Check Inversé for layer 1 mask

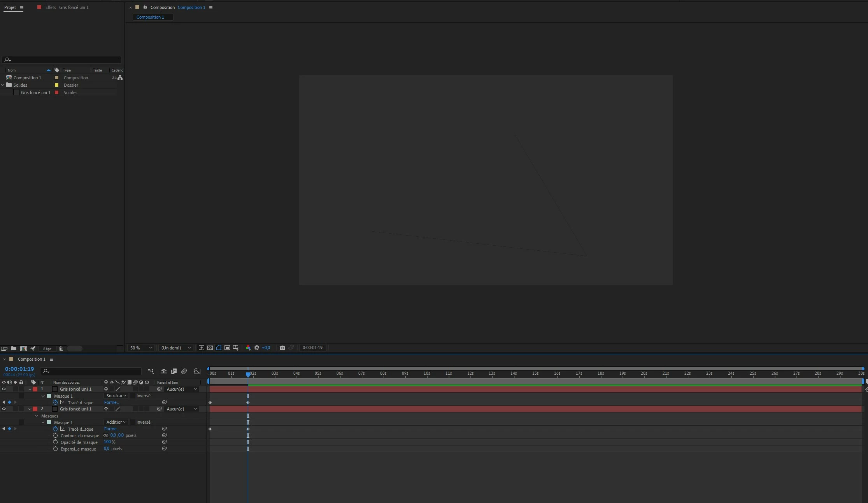point(133,396)
